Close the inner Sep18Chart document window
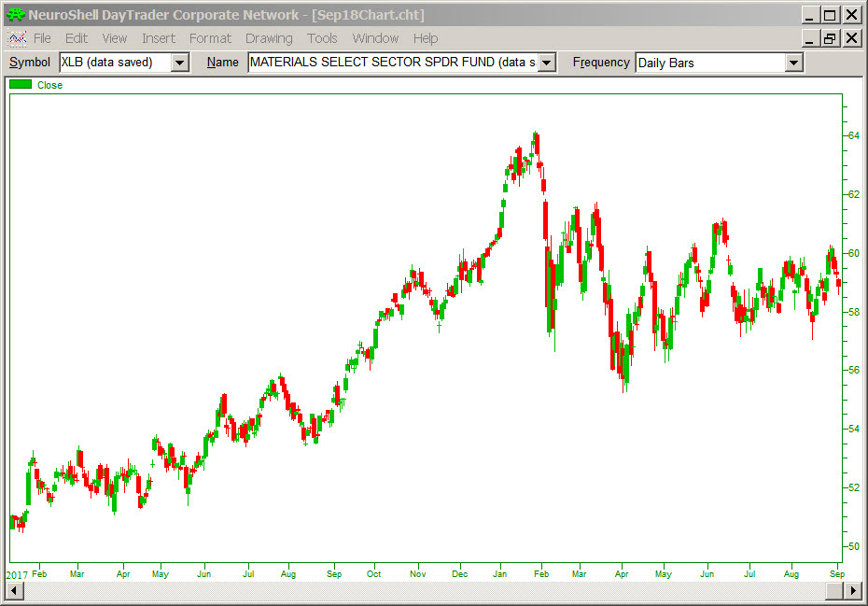868x606 pixels. tap(851, 38)
